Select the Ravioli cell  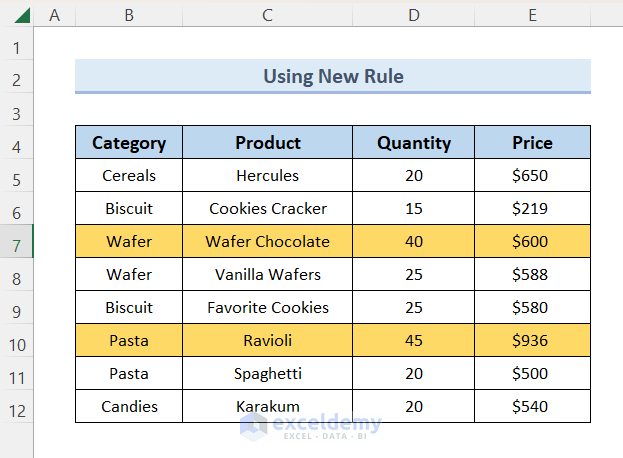(267, 341)
